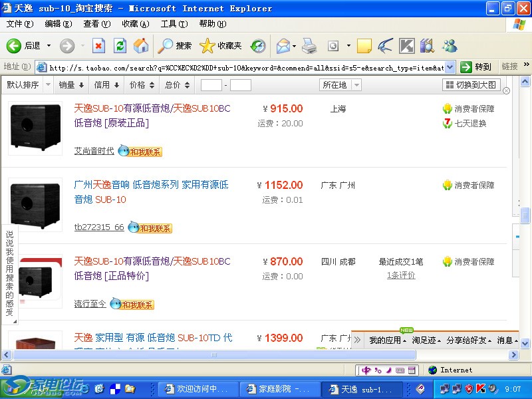Click 和我联系 for seller 艾尚音时代
This screenshot has width=532, height=399.
point(140,151)
